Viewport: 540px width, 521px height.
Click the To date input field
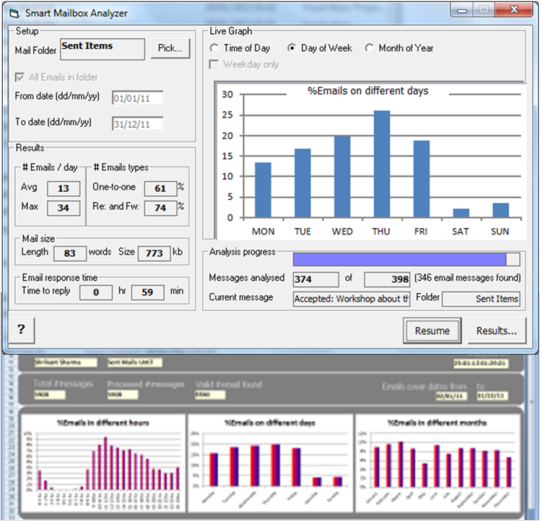[x=137, y=124]
